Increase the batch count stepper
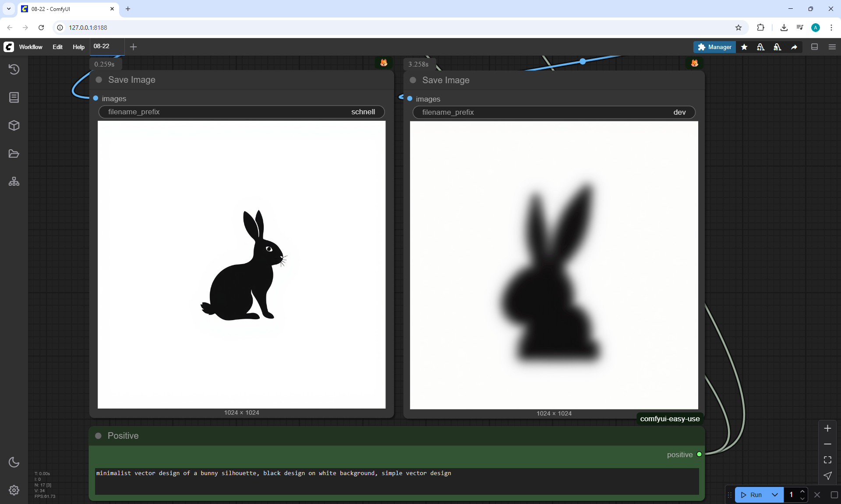 [802, 492]
